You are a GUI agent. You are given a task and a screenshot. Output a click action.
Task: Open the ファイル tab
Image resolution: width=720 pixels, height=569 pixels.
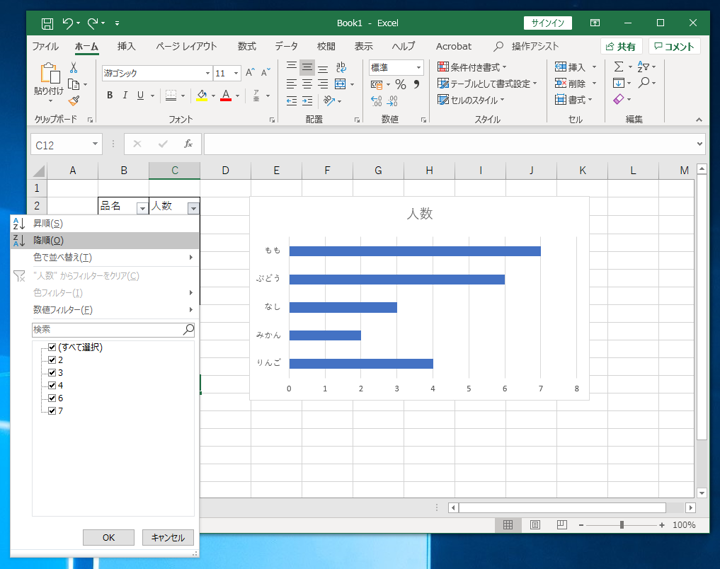(45, 46)
